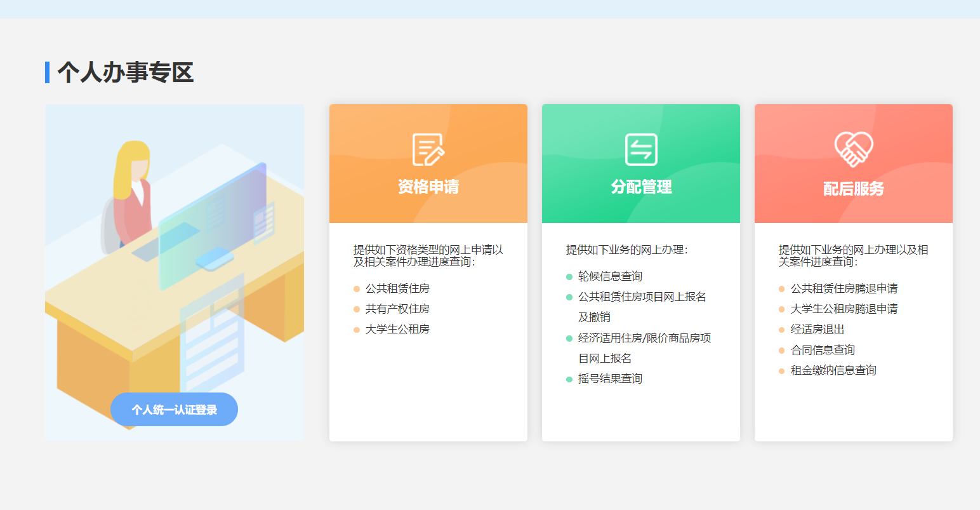This screenshot has height=510, width=980.
Task: Open 经济适用住房/限价商品房项目网上报名
Action: pyautogui.click(x=644, y=338)
